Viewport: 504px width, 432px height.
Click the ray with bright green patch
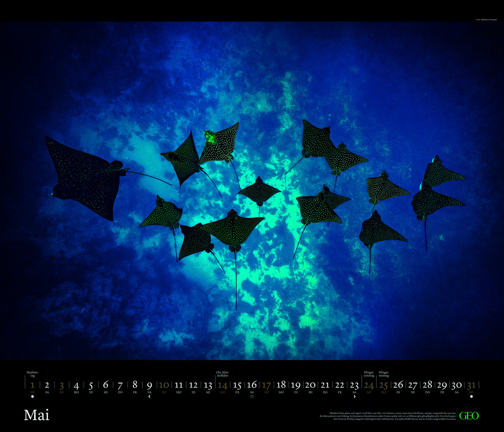coord(220,143)
